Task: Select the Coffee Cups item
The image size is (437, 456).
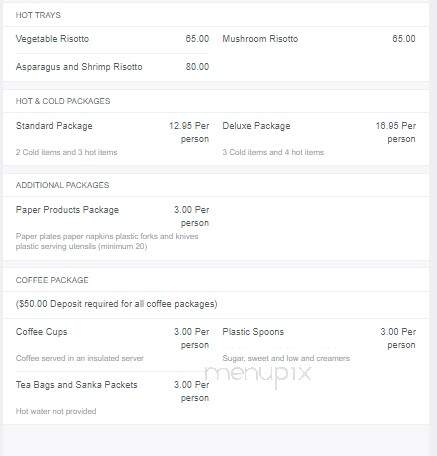Action: pyautogui.click(x=41, y=332)
